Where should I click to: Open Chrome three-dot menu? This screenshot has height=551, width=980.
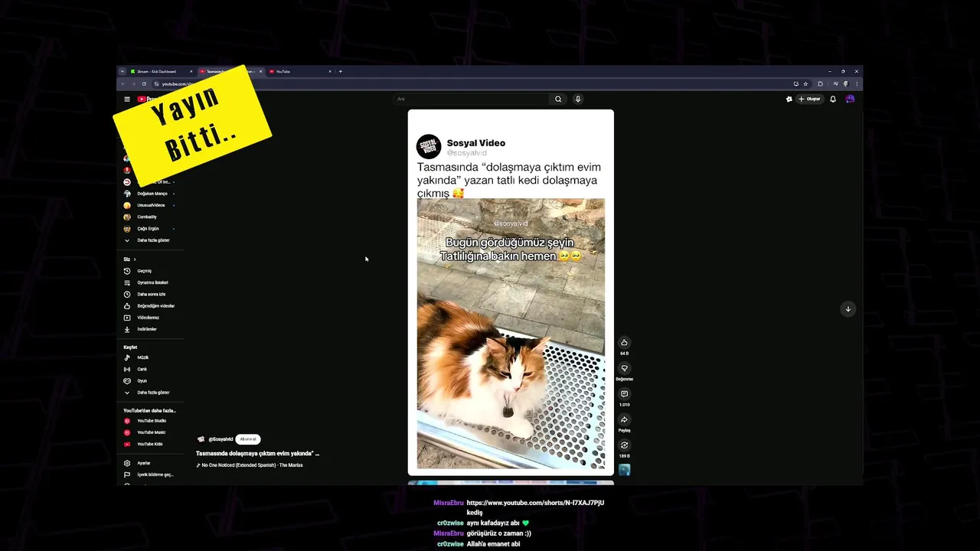(856, 83)
